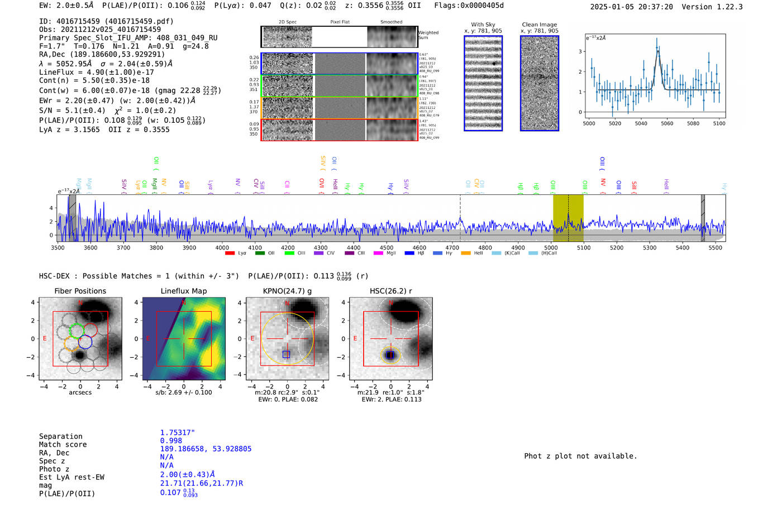Open the Clean Image thumbnail
Screen dimensions: 782x532
pos(540,83)
